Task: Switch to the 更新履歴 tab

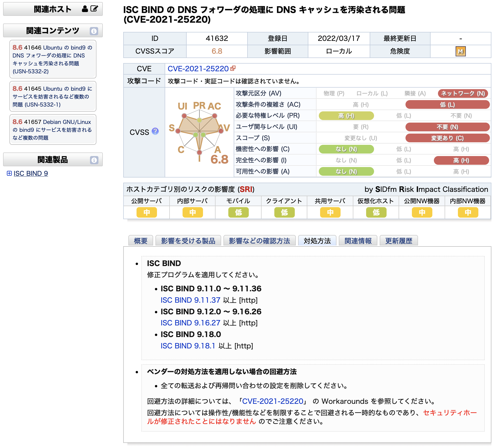Action: 399,241
